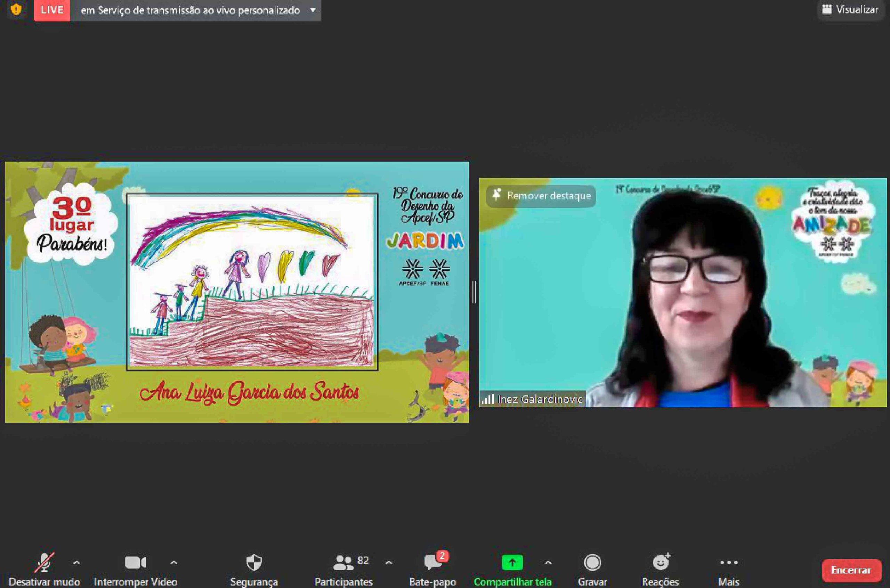The height and width of the screenshot is (588, 890).
Task: Click the green Compartilhar tela icon
Action: tap(512, 563)
